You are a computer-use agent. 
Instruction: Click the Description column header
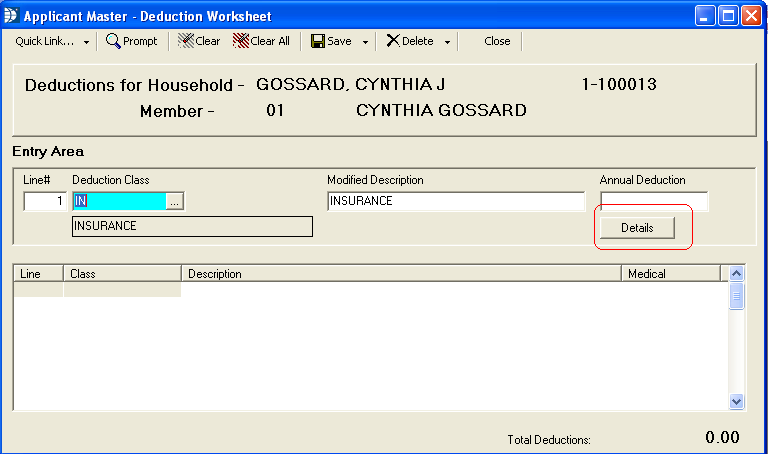click(x=400, y=273)
